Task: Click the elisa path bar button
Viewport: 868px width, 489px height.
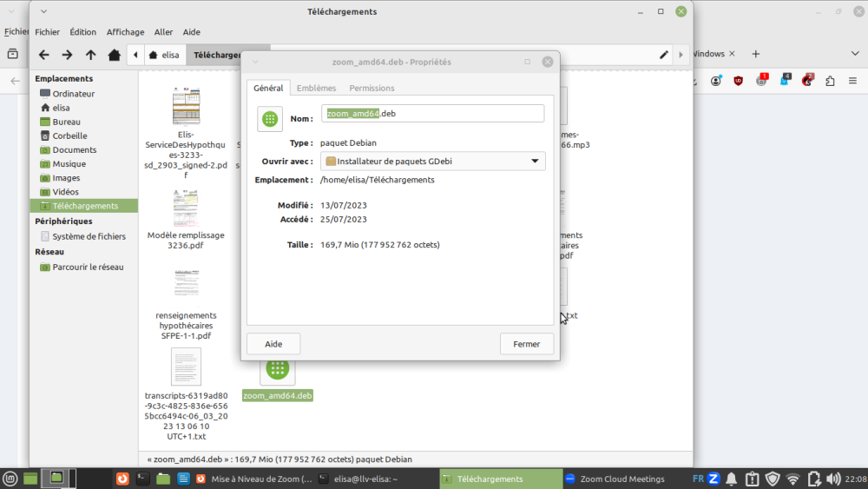Action: coord(164,55)
